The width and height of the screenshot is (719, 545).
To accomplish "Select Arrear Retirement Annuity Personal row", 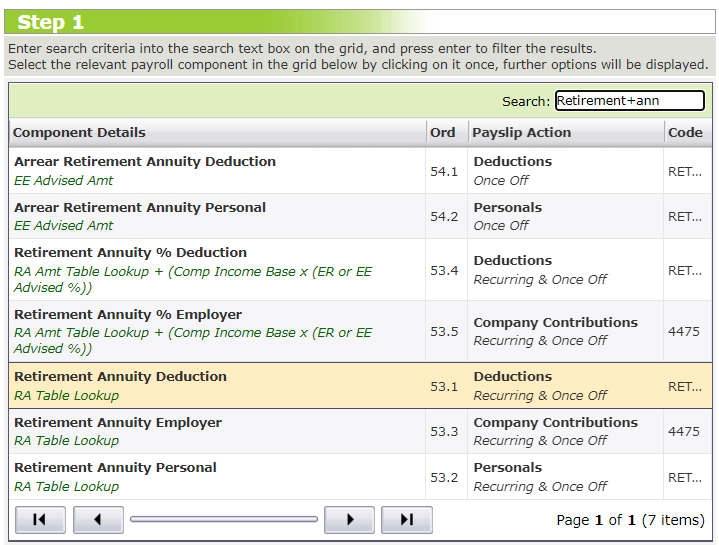I will coord(140,208).
